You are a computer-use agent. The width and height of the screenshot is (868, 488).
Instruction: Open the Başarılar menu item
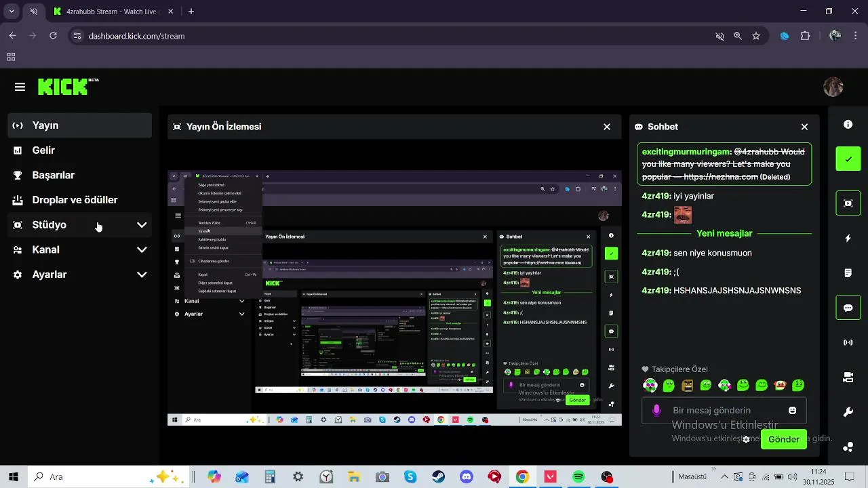pos(80,175)
